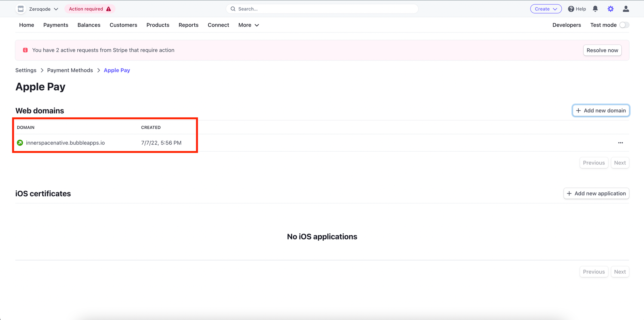Go to the Home tab
The width and height of the screenshot is (644, 320).
click(27, 25)
